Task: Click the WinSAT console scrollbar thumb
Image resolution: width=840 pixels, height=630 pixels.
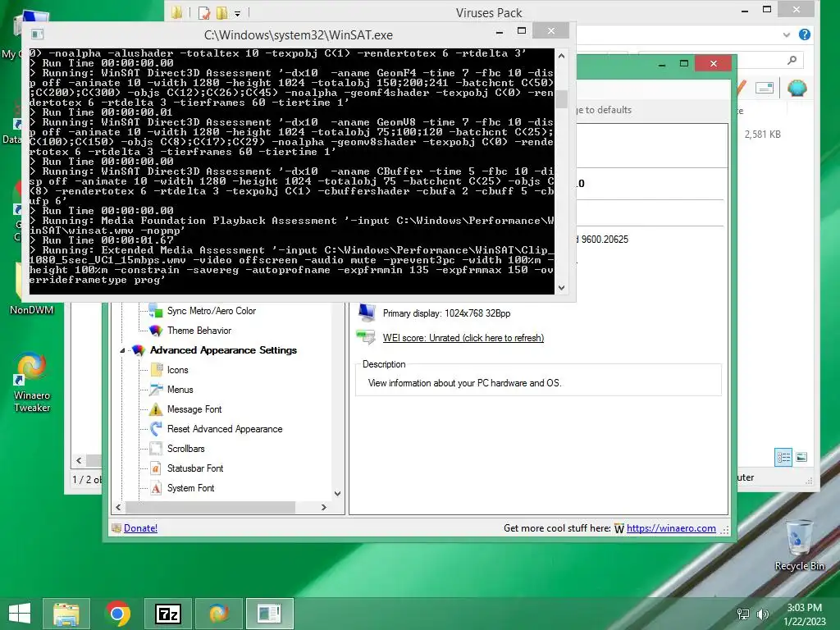Action: coord(561,99)
